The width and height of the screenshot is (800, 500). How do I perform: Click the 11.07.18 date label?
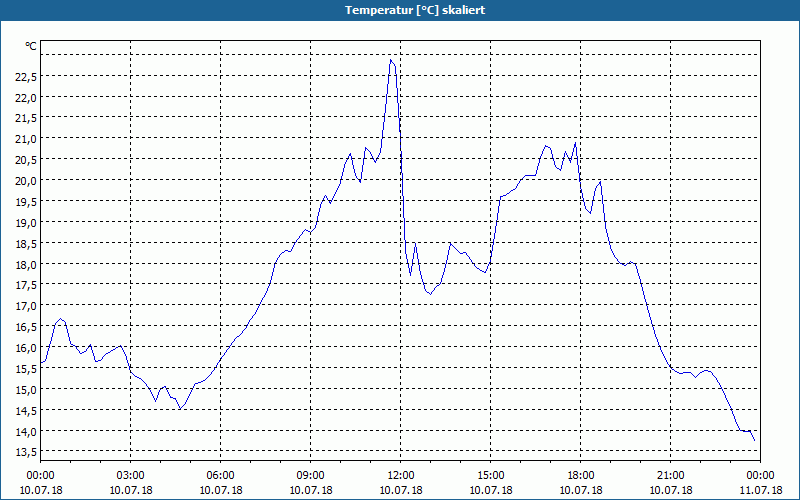pyautogui.click(x=761, y=490)
